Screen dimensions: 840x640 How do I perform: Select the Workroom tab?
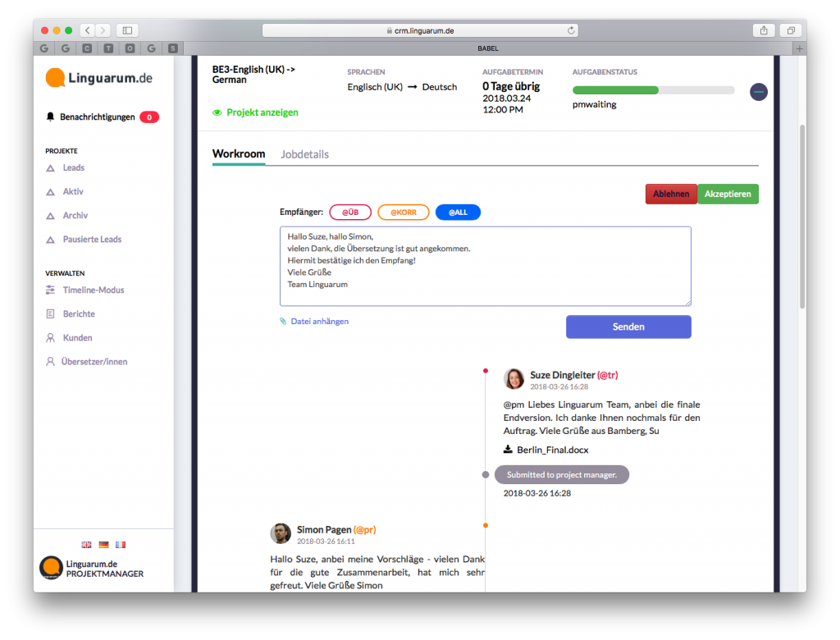pos(239,154)
